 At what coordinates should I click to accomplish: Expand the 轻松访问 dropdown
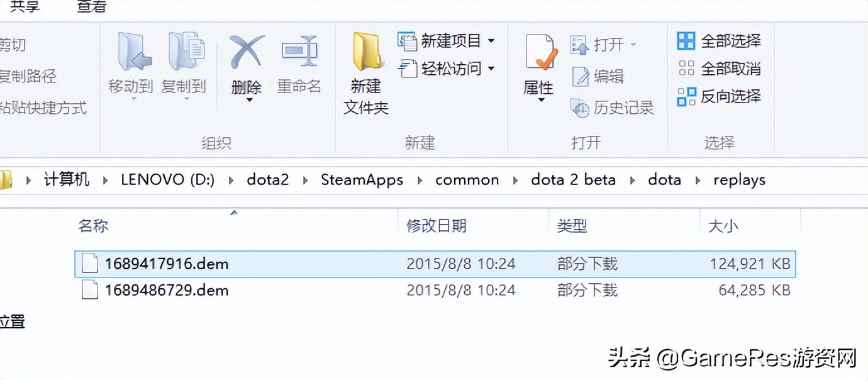[492, 69]
